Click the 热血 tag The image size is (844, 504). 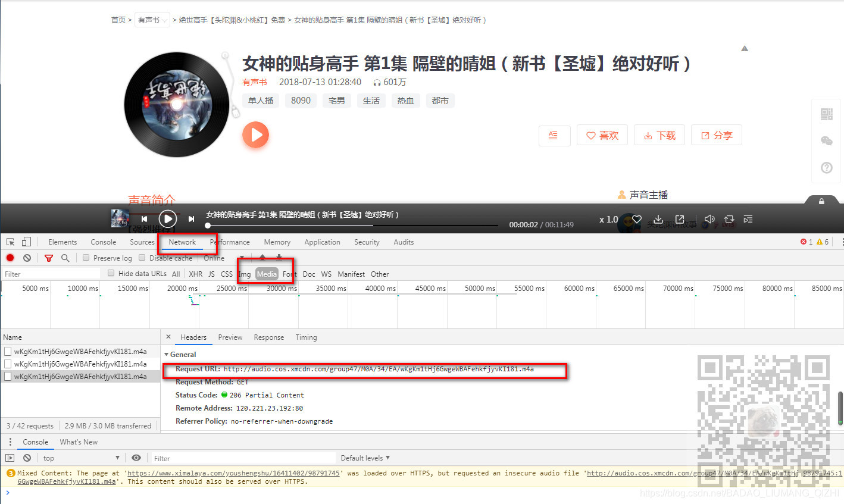[406, 101]
